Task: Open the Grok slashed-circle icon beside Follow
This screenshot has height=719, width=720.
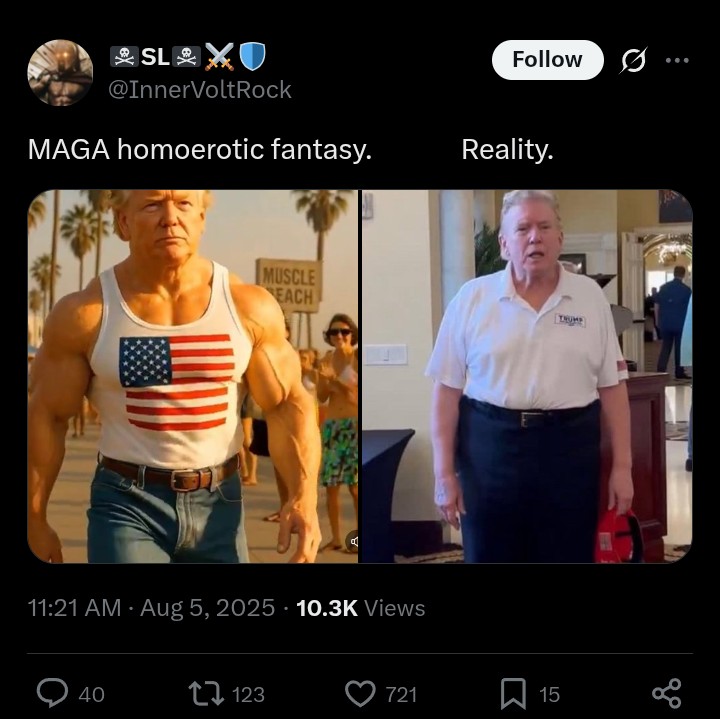Action: [634, 60]
